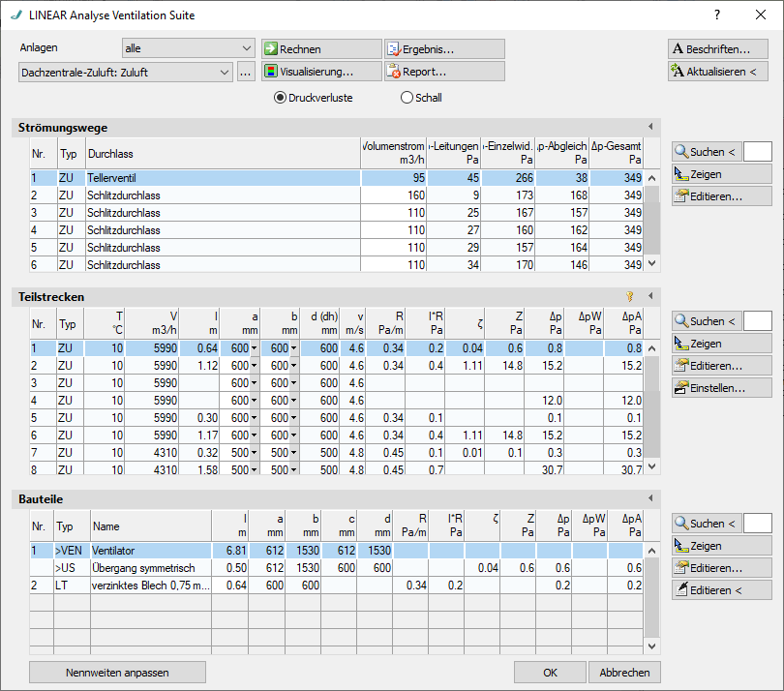Image resolution: width=784 pixels, height=691 pixels.
Task: Select Strömungswege row 2 Schlitzdurchlass
Action: click(337, 195)
